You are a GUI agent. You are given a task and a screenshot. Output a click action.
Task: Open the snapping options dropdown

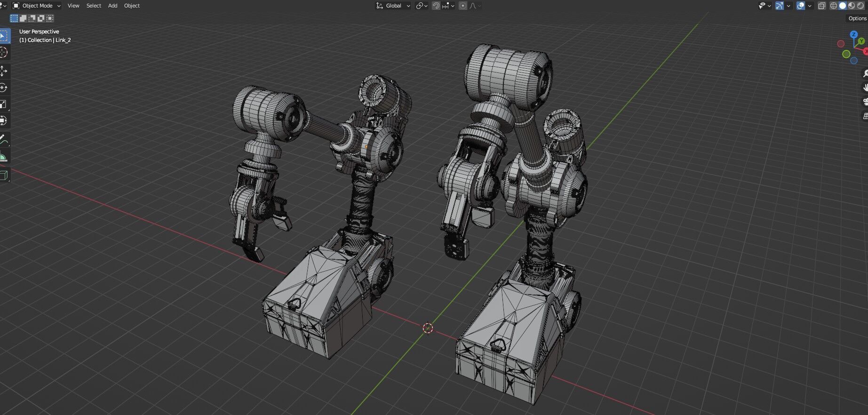click(x=448, y=6)
